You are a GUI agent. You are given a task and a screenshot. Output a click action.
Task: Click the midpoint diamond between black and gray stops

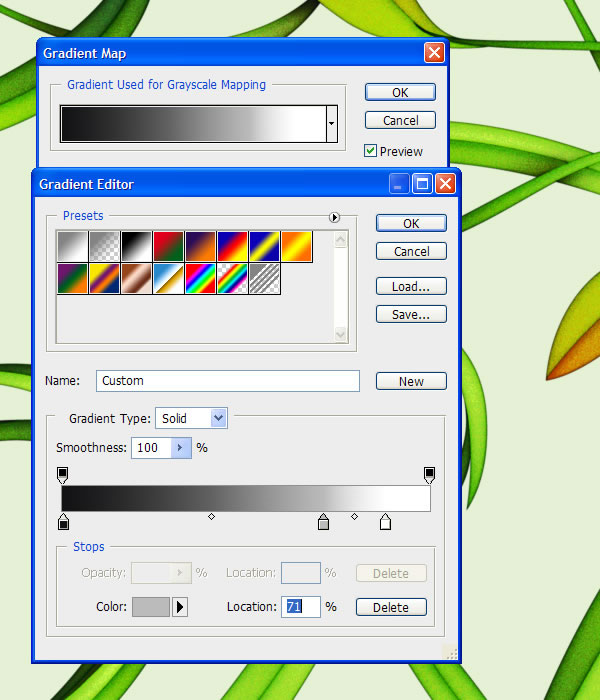[212, 517]
